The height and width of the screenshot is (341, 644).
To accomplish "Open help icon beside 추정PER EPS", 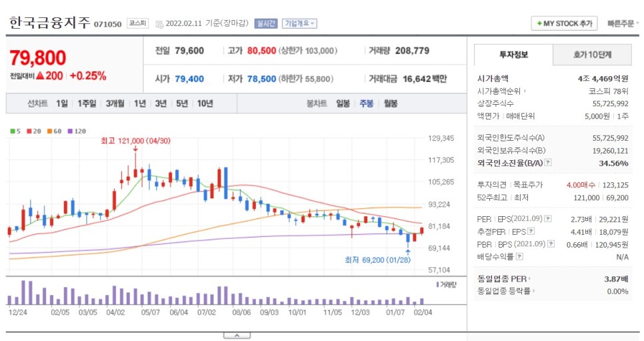I will click(531, 232).
